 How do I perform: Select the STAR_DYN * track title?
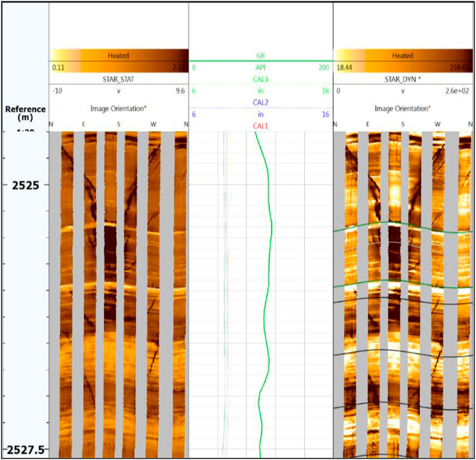403,79
